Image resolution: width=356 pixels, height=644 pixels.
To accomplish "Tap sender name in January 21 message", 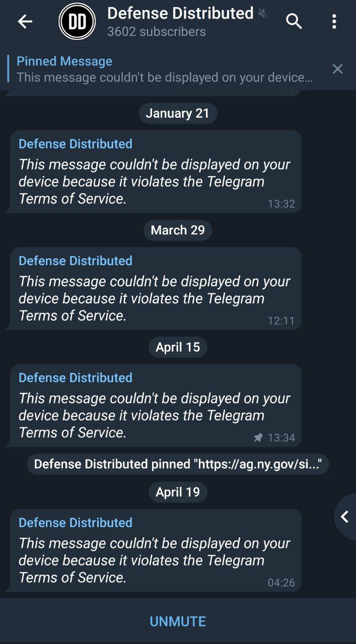I will click(76, 144).
